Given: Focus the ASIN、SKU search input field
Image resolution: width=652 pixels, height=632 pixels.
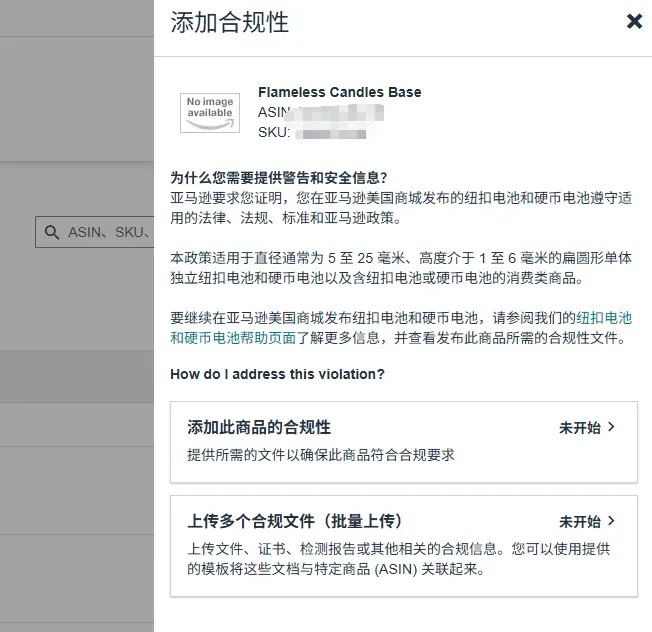Looking at the screenshot, I should (x=95, y=232).
